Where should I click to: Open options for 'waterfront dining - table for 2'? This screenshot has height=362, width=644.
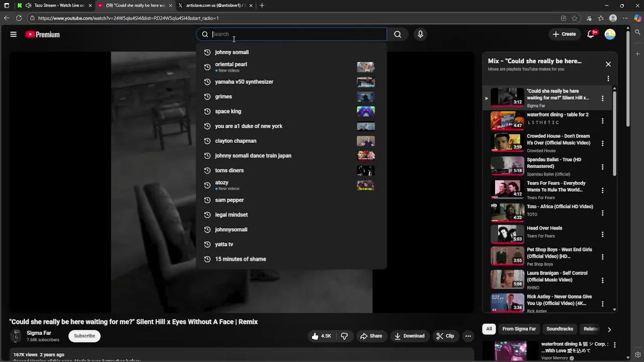click(602, 121)
